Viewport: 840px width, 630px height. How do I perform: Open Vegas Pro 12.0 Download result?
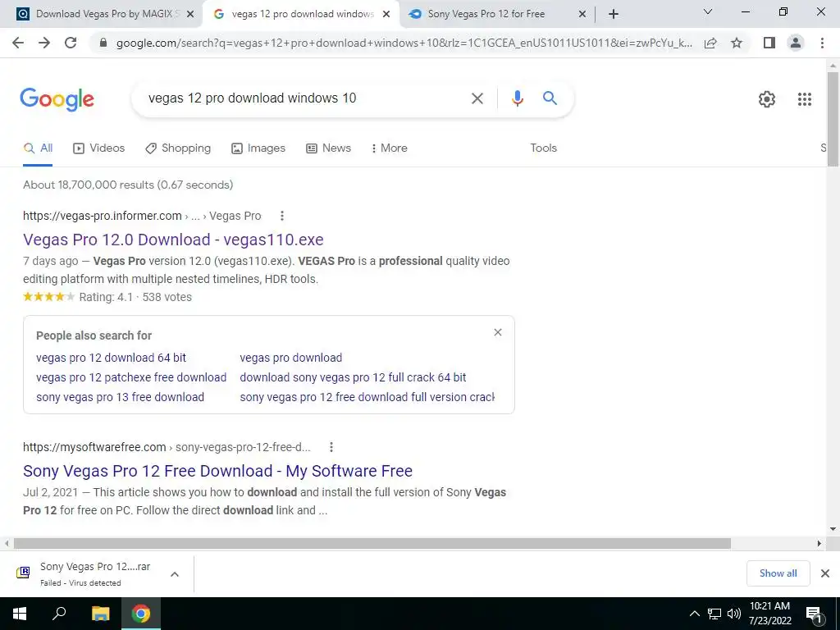(173, 240)
